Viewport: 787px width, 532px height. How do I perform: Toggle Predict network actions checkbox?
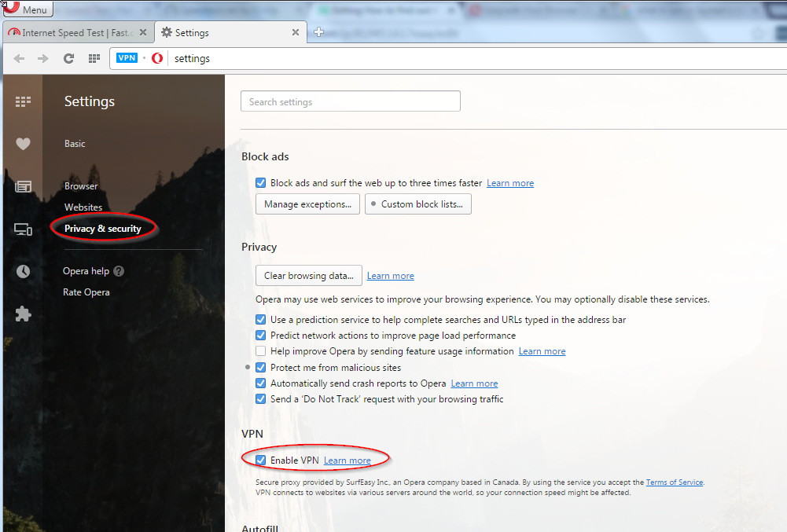pyautogui.click(x=260, y=335)
